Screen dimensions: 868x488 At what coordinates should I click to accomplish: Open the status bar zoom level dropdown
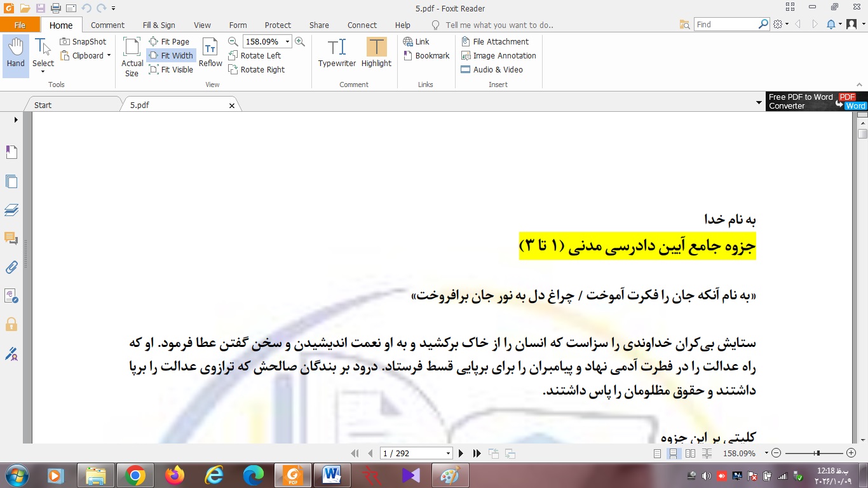766,454
